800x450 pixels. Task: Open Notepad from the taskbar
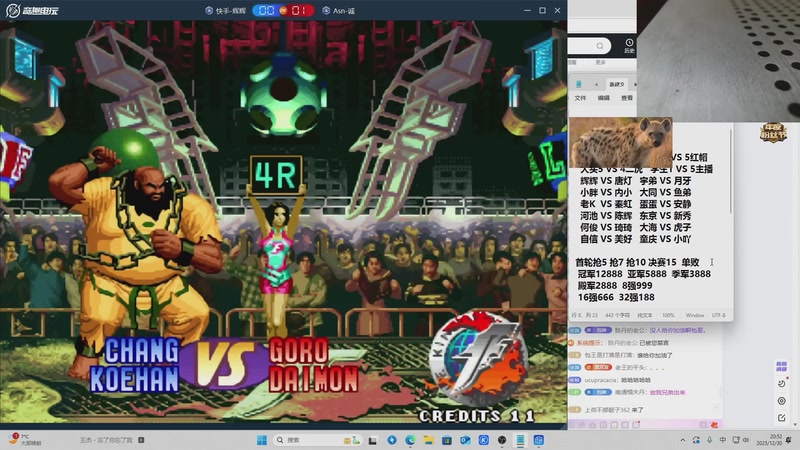(x=520, y=440)
